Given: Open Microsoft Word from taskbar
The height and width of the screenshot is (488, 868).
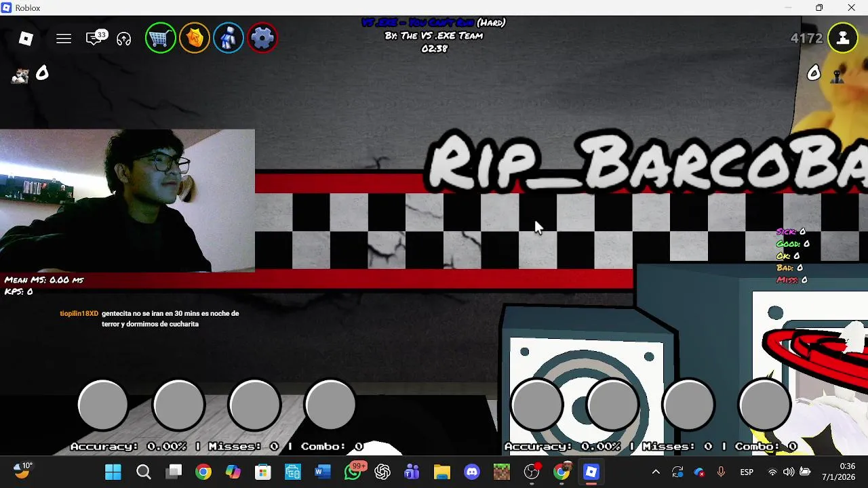Looking at the screenshot, I should pyautogui.click(x=323, y=472).
